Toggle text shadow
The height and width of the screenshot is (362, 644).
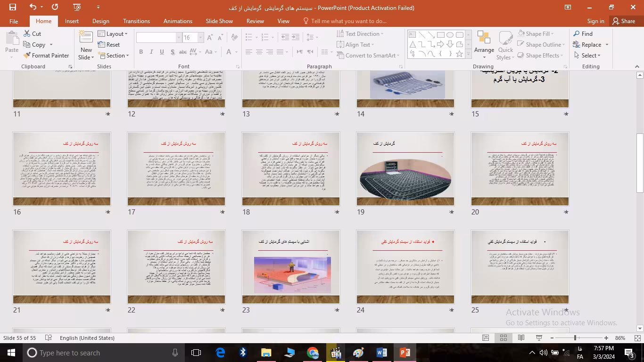tap(173, 52)
